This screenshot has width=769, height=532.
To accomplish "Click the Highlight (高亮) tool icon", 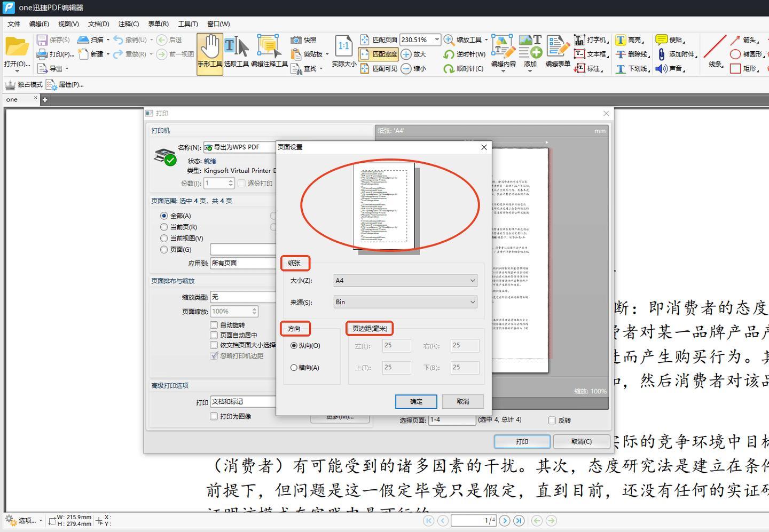I will click(621, 40).
